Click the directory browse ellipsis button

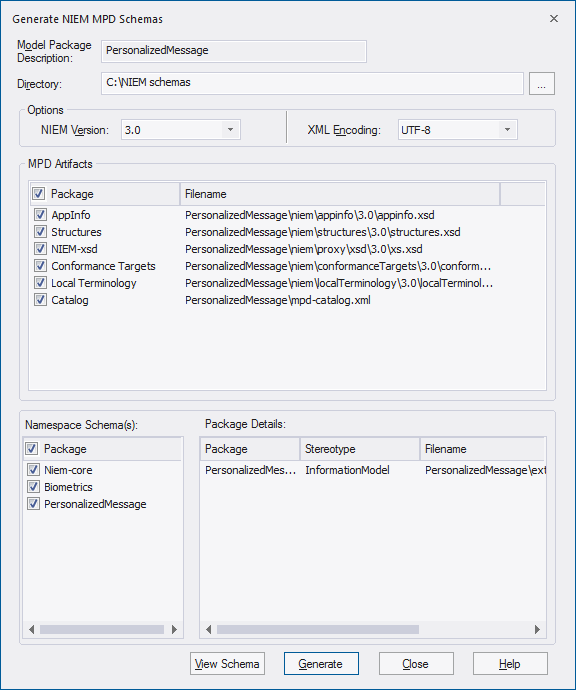click(x=542, y=84)
